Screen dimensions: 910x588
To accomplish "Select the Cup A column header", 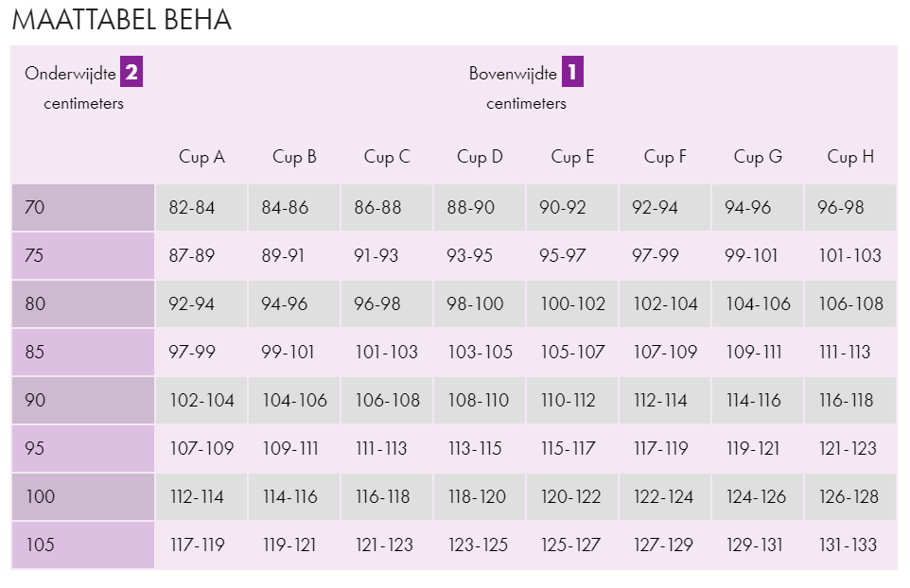I will pos(201,157).
